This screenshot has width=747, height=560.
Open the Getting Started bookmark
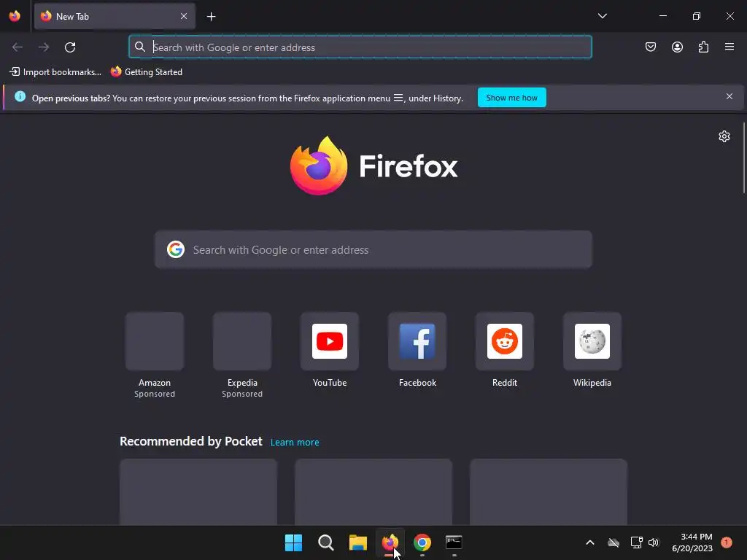coord(147,72)
